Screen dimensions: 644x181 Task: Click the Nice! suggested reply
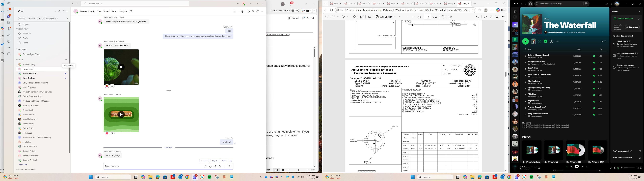224,161
